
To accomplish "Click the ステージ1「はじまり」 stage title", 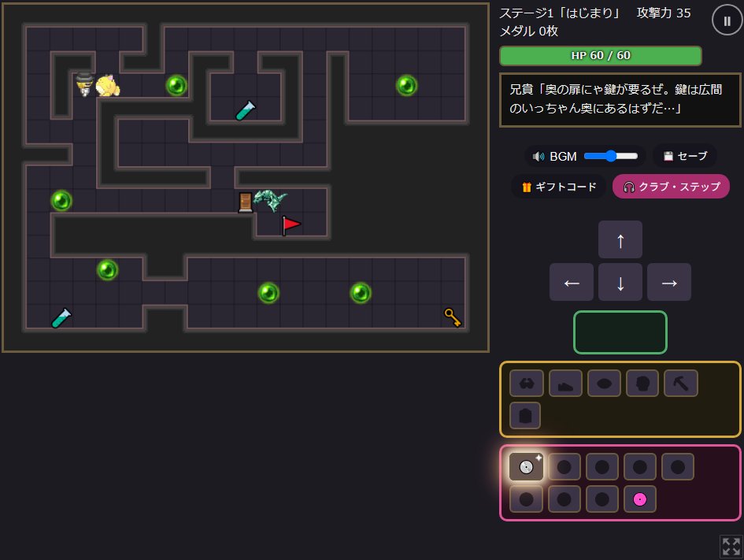I will (x=561, y=13).
